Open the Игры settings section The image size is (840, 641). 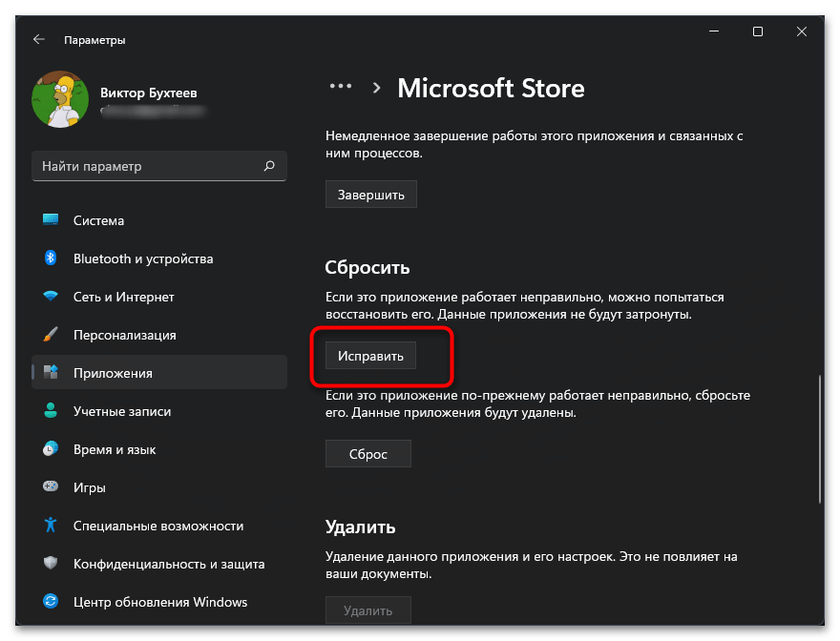[90, 487]
